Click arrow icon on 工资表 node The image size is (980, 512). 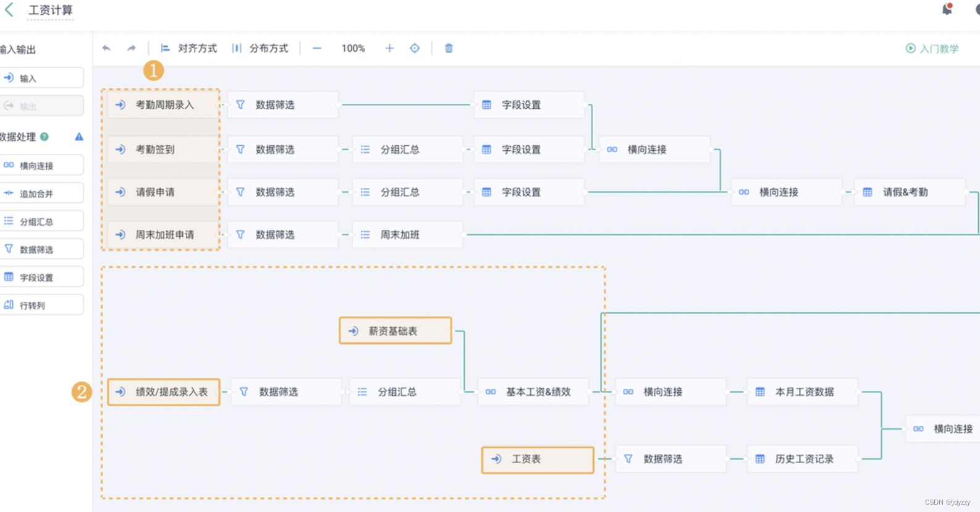(496, 459)
